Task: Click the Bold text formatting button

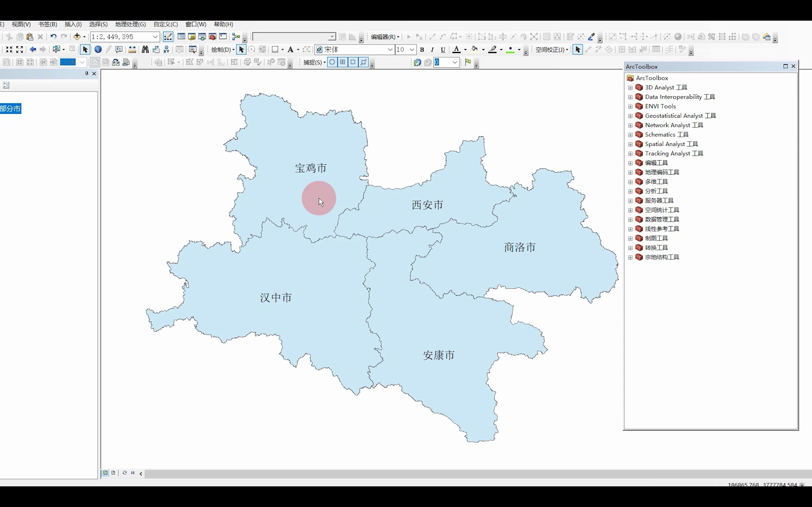Action: tap(422, 50)
